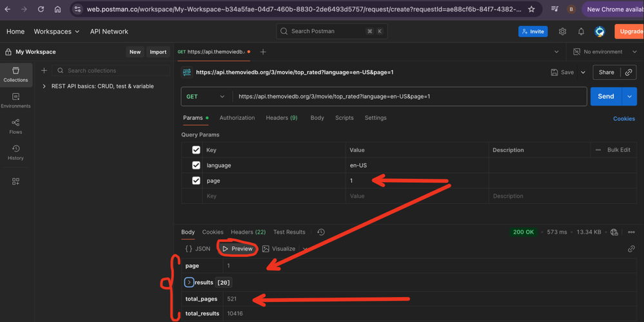Image resolution: width=644 pixels, height=322 pixels.
Task: Open the Environments sidebar panel
Action: pyautogui.click(x=15, y=100)
